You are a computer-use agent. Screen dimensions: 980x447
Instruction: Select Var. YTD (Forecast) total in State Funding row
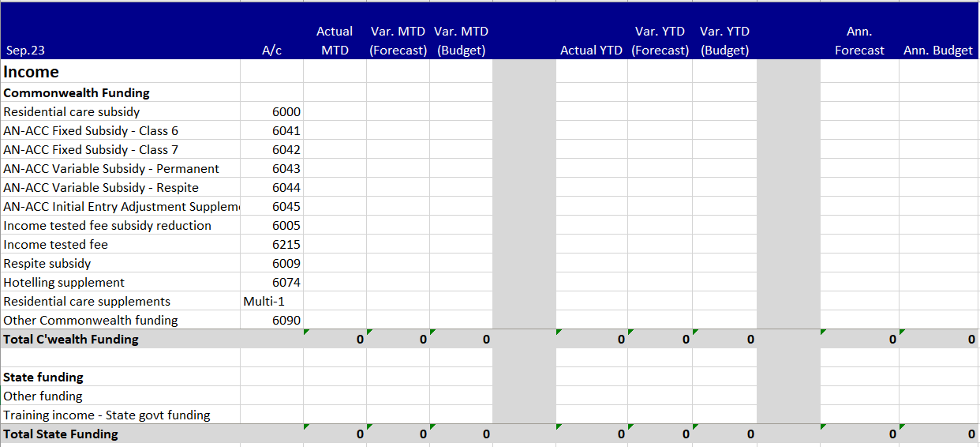coord(660,434)
